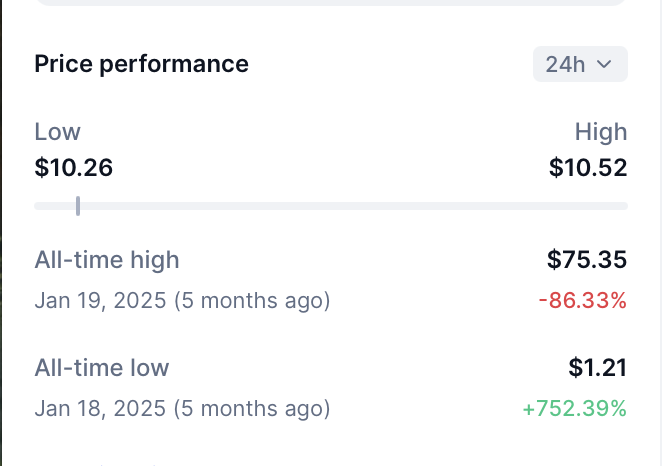This screenshot has height=466, width=662.
Task: Click the $10.52 high price value
Action: click(588, 168)
